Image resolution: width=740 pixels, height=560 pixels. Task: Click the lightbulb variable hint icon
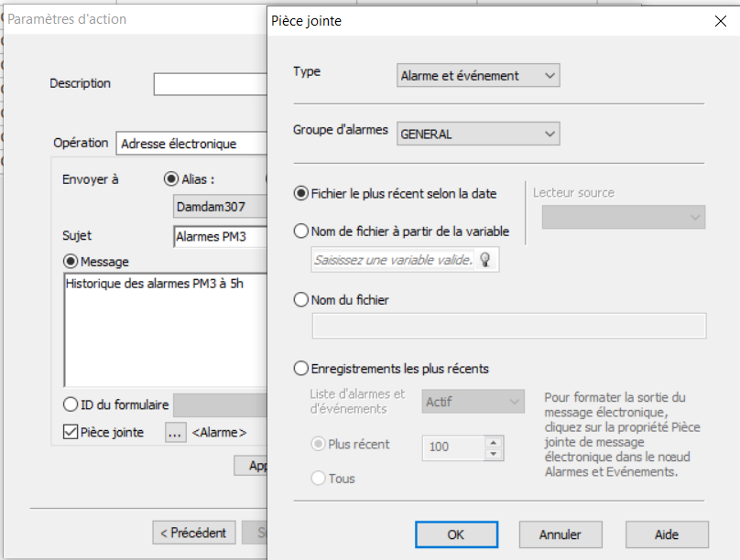coord(484,260)
